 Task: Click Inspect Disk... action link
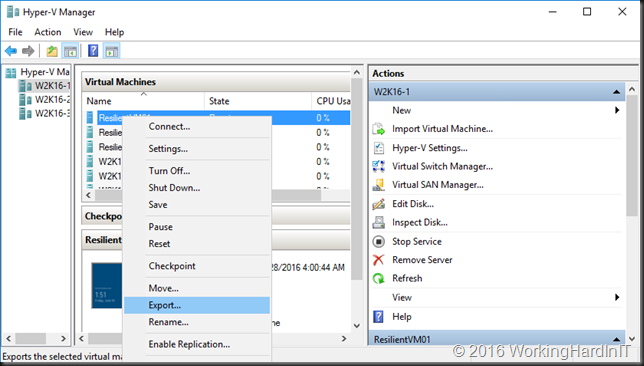tap(420, 223)
